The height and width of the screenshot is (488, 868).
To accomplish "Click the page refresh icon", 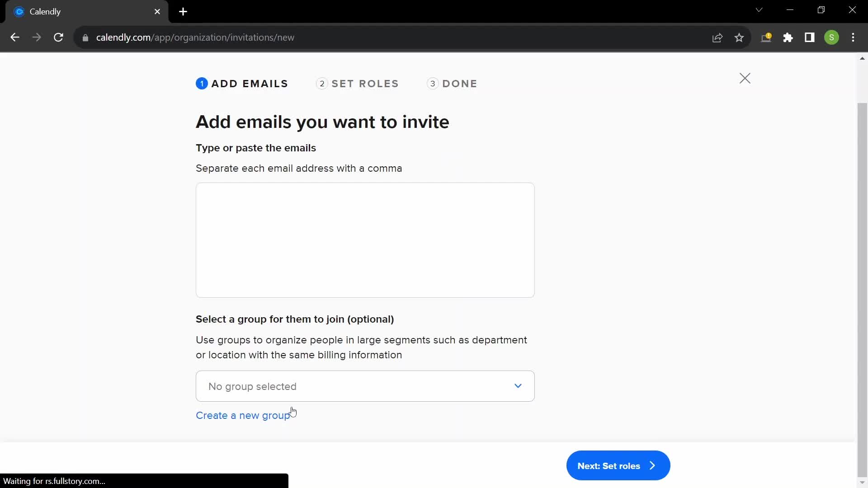I will pos(58,38).
